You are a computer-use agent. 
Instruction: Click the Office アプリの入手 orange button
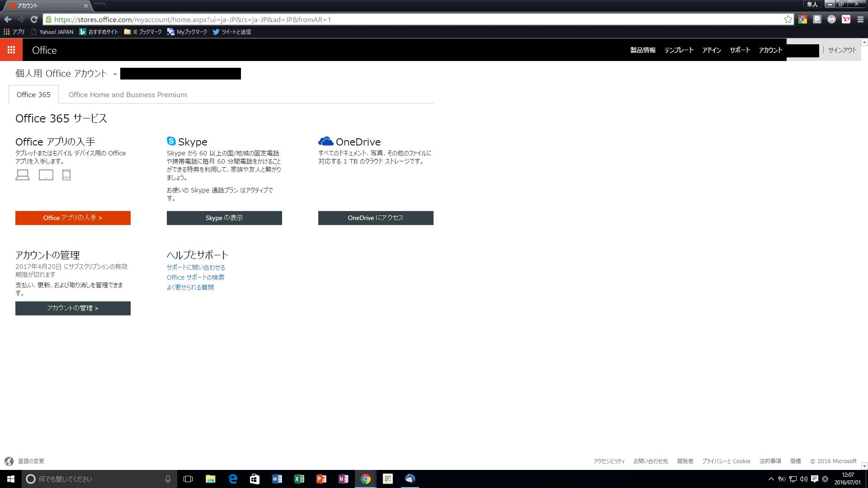pyautogui.click(x=73, y=218)
